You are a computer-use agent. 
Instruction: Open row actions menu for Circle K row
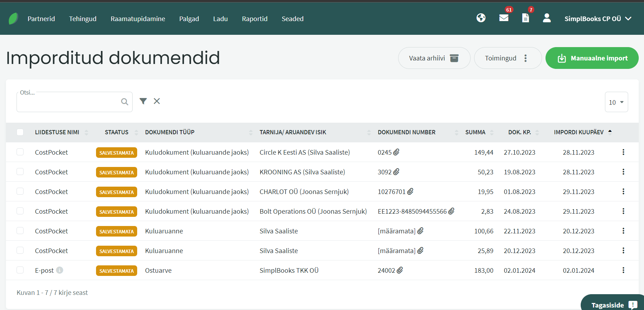[623, 152]
